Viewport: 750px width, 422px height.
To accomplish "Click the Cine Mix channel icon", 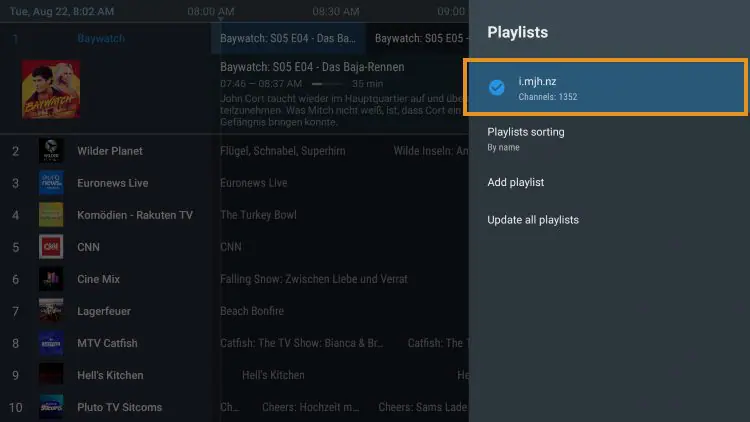I will tap(51, 279).
